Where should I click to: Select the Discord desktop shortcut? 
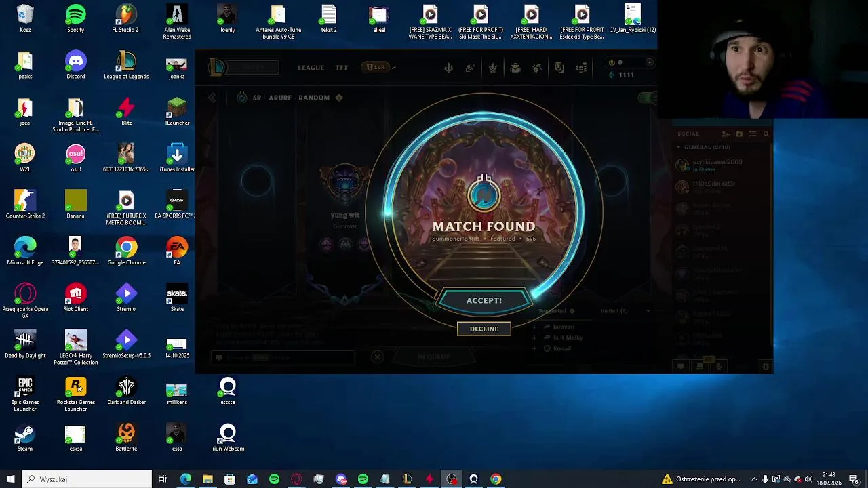click(x=75, y=66)
